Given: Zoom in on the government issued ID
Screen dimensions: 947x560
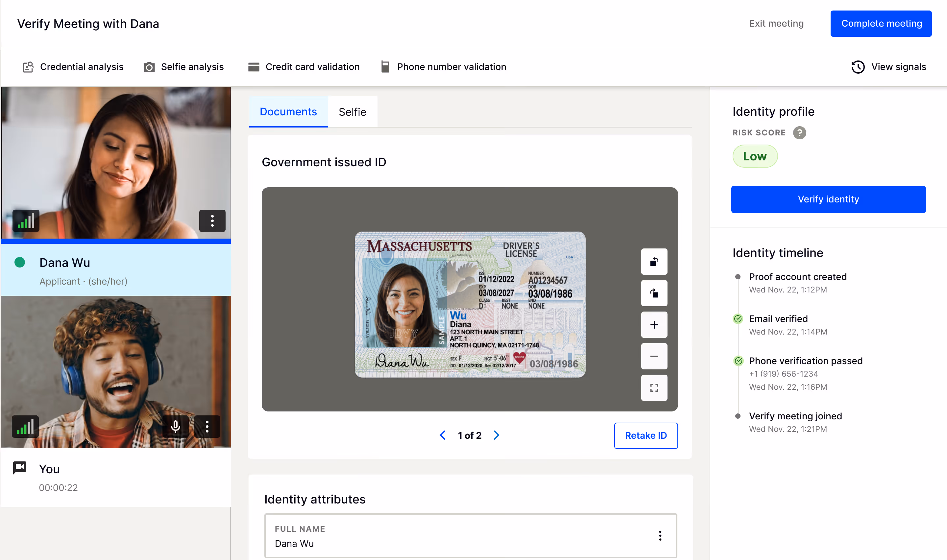Looking at the screenshot, I should pyautogui.click(x=654, y=324).
